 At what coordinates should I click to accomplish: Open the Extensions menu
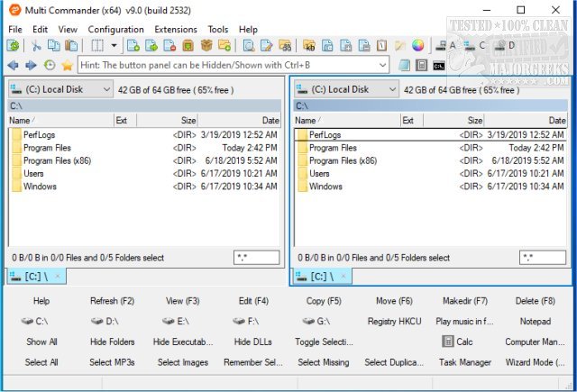(x=176, y=30)
